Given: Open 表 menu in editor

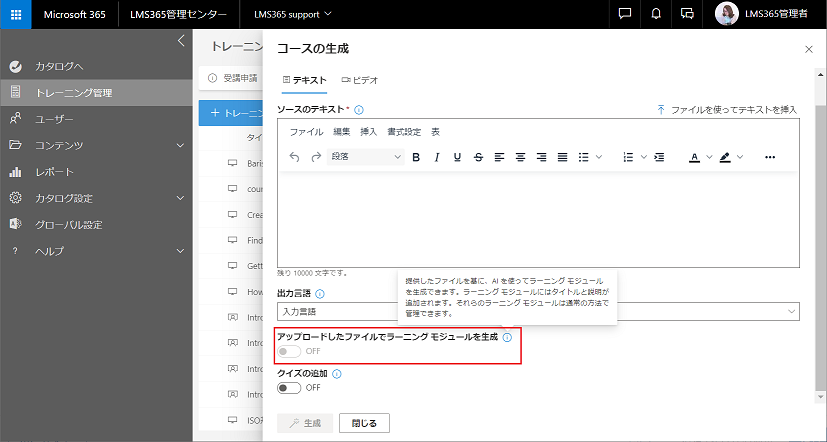Looking at the screenshot, I should coord(435,132).
